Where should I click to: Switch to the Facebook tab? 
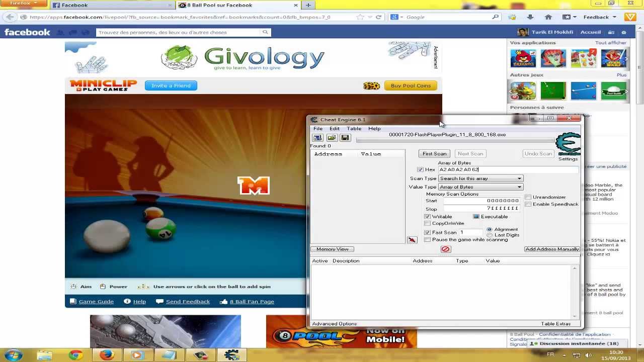tap(113, 5)
